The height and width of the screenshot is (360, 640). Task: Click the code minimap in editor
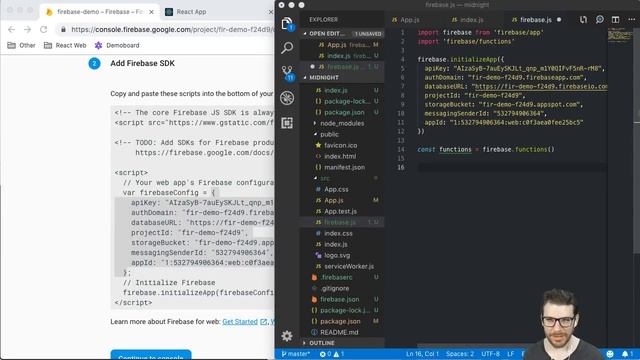click(620, 35)
